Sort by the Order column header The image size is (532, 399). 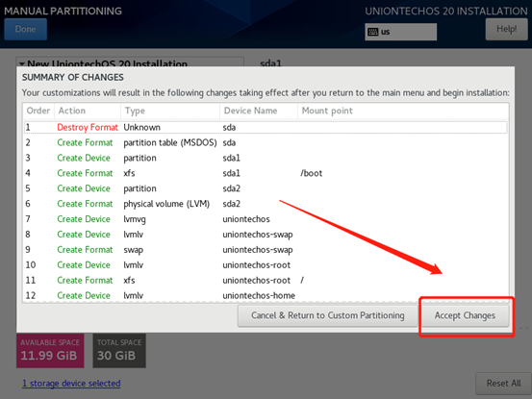tap(38, 111)
